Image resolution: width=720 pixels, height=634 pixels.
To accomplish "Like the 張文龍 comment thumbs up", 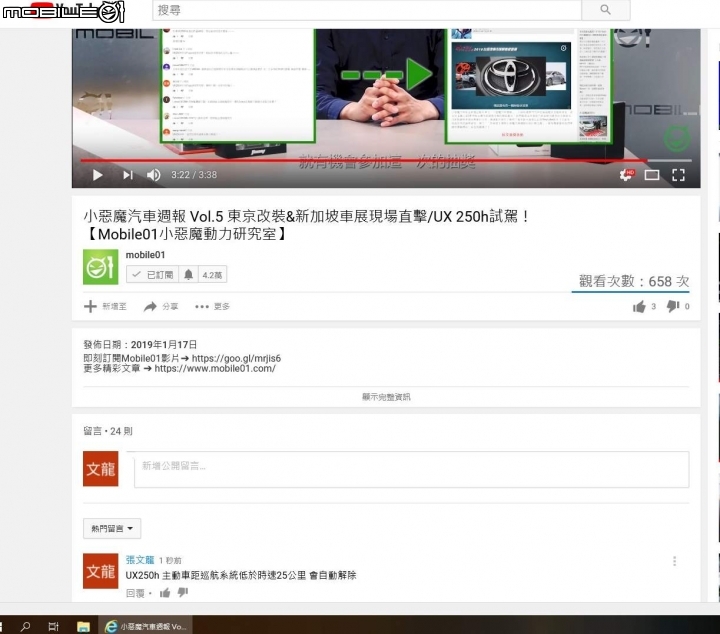I will [x=165, y=593].
